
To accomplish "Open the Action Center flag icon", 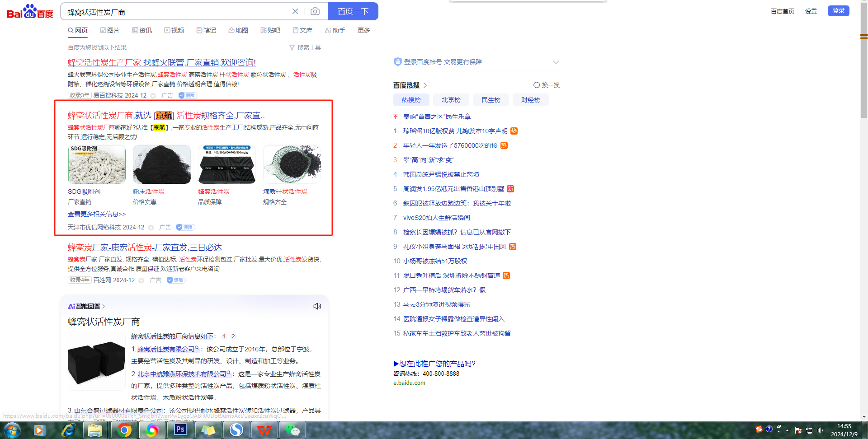I will pyautogui.click(x=798, y=430).
